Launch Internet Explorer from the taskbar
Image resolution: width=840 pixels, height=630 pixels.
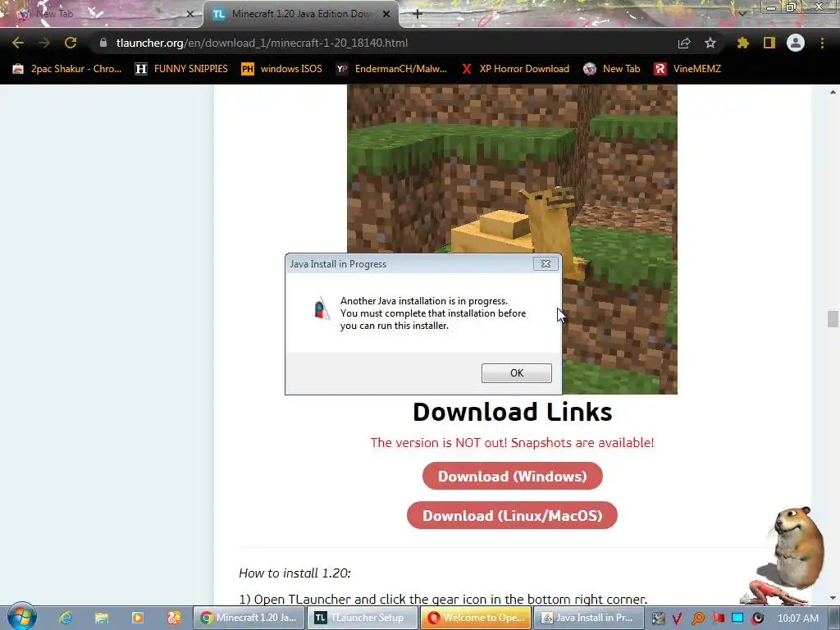pos(66,618)
